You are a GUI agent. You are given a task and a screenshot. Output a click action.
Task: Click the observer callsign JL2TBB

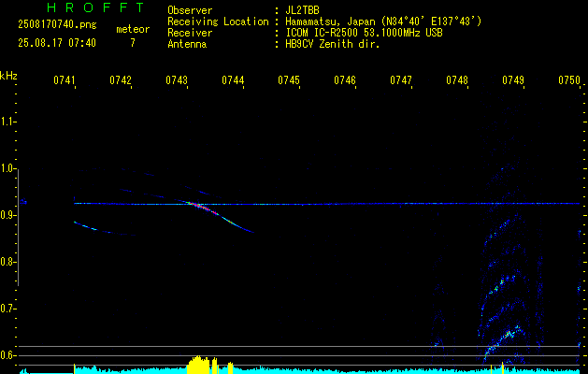[x=302, y=10]
